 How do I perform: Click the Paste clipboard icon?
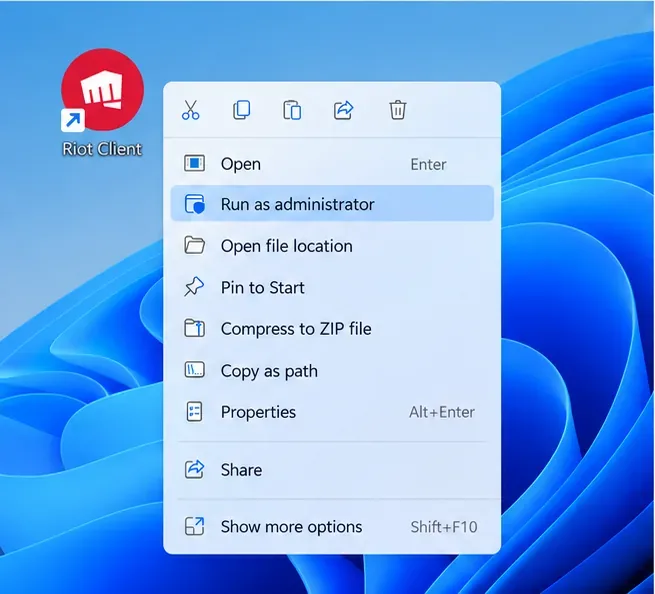(292, 110)
